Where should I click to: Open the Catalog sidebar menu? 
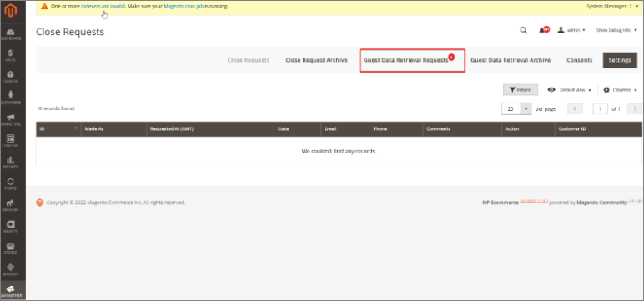11,77
